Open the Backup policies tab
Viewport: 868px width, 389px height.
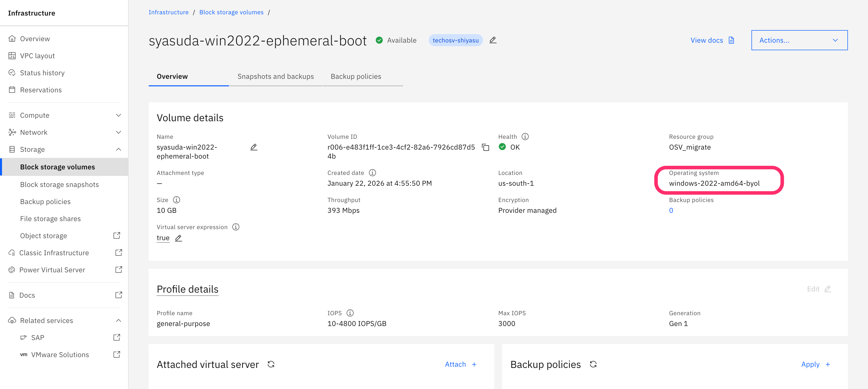tap(356, 77)
